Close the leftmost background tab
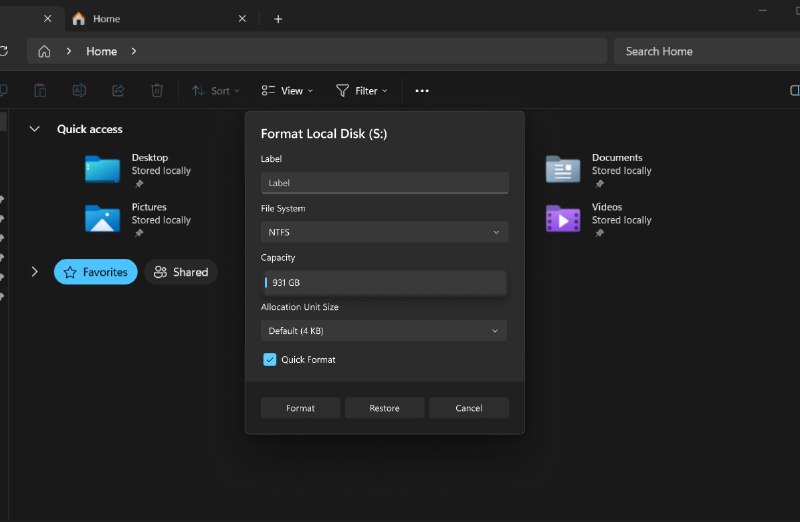Viewport: 800px width, 522px height. (47, 19)
